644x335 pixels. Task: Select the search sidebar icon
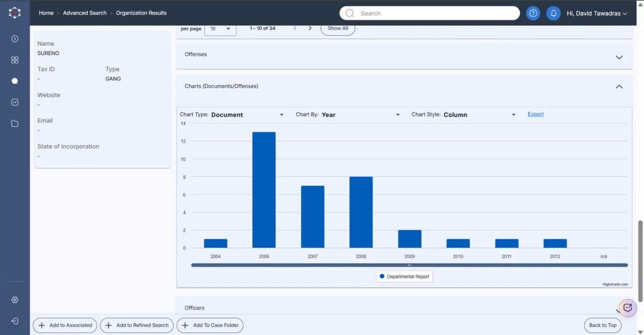15,81
